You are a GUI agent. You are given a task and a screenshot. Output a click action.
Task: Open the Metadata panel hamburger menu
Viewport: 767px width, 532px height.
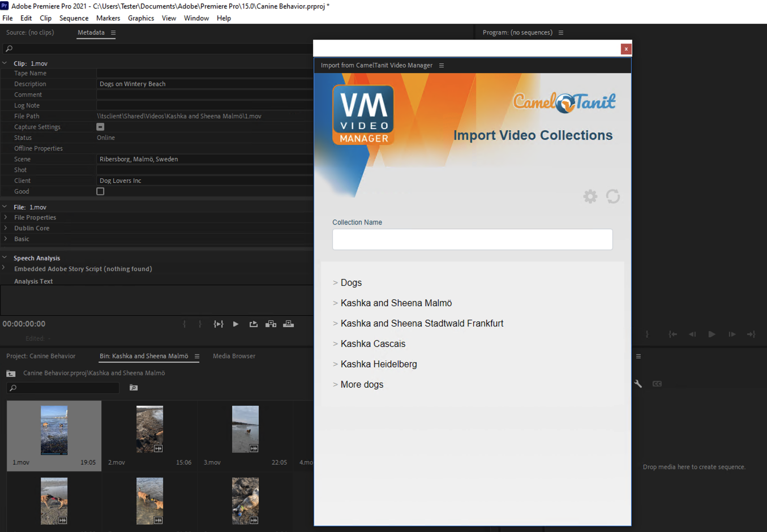pos(113,33)
